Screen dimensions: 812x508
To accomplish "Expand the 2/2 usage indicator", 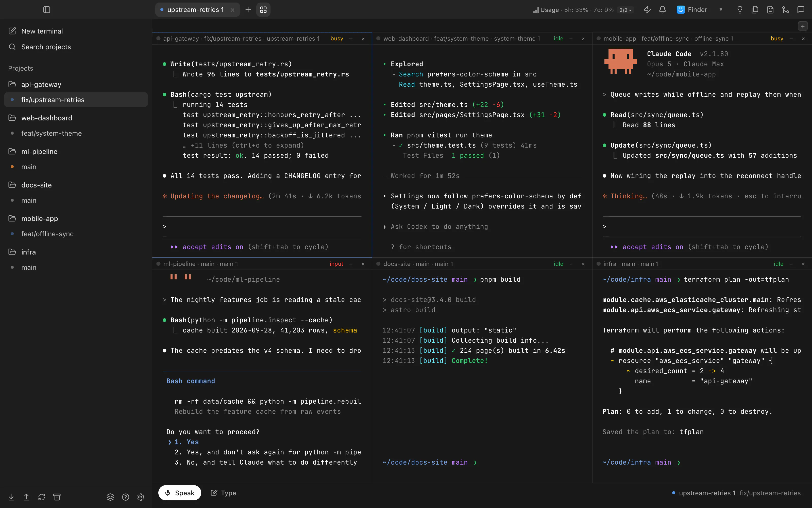I will (x=625, y=10).
